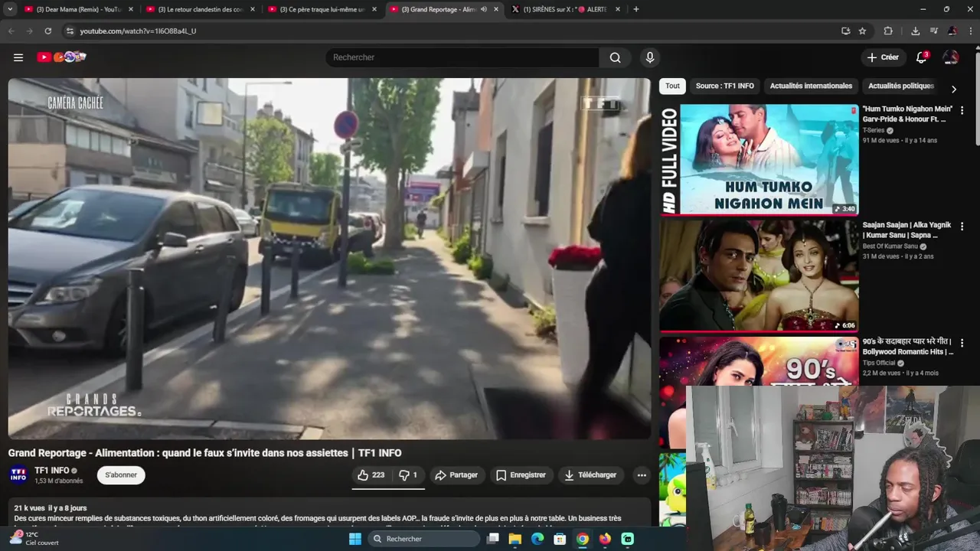Open the tab search dropdown arrow
This screenshot has width=980, height=551.
[x=10, y=9]
